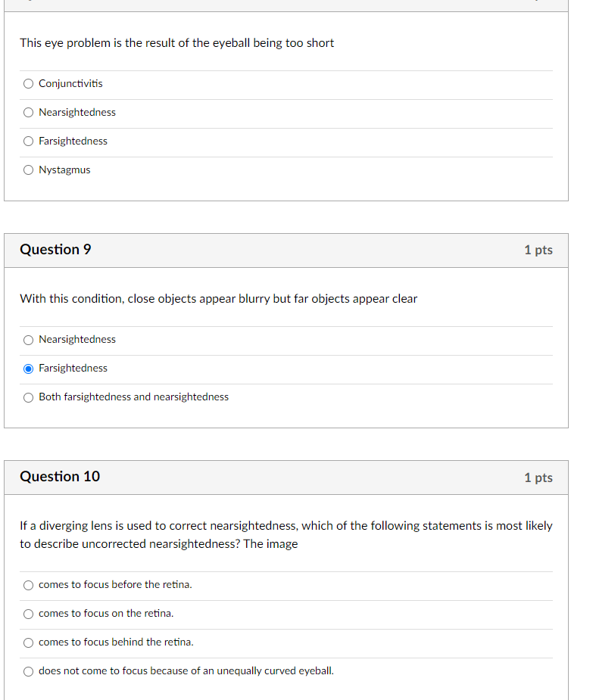The height and width of the screenshot is (700, 596).
Task: Click the 1 pts label of Question 9
Action: click(x=538, y=250)
